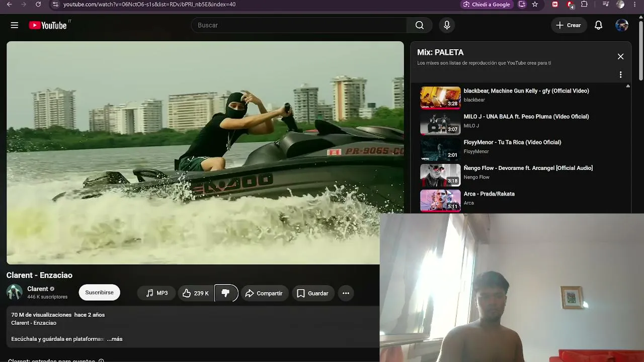Reload the page in the browser

click(x=38, y=5)
